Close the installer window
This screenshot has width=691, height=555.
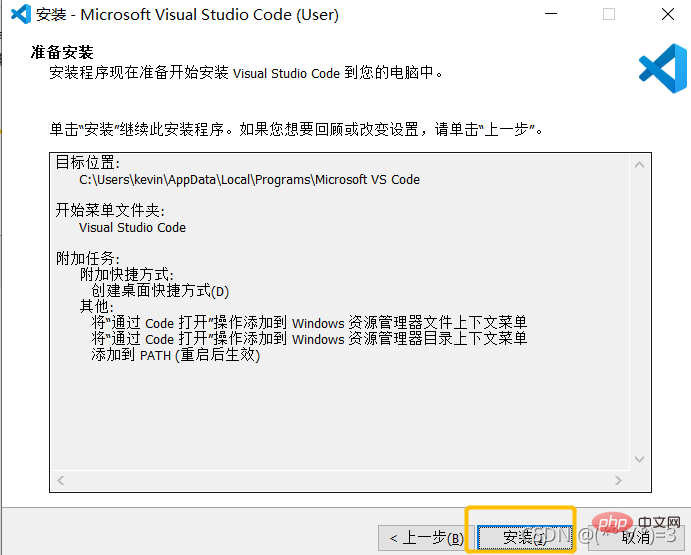pos(668,14)
